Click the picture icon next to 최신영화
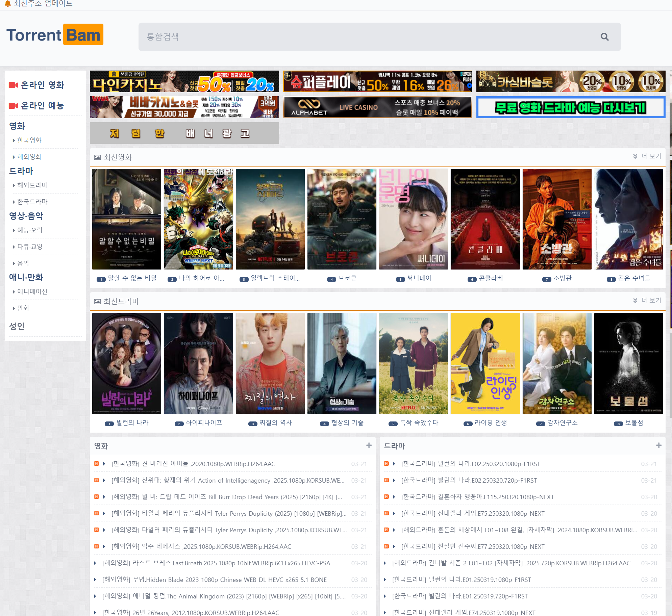 (97, 157)
